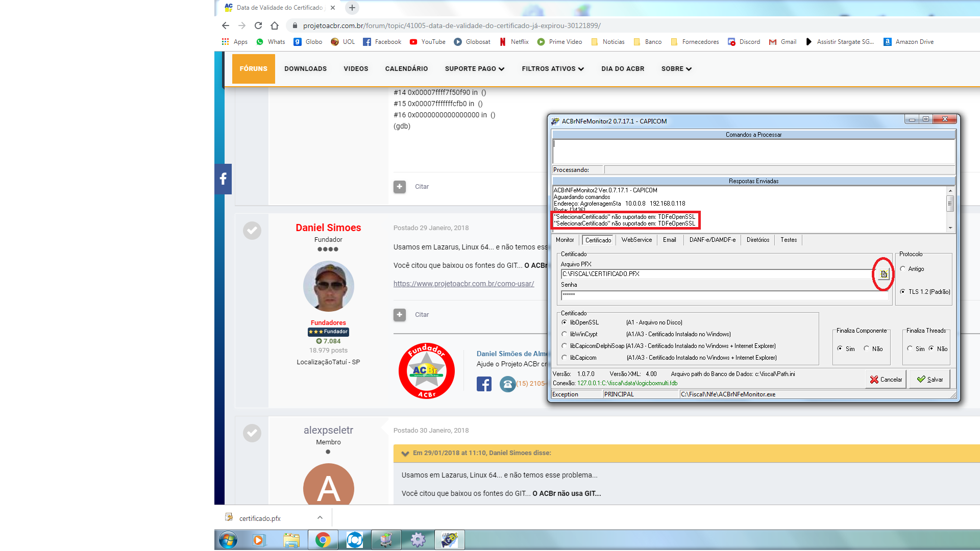Screen dimensions: 980x551
Task: Open the YouTube bookmark
Action: tap(428, 42)
